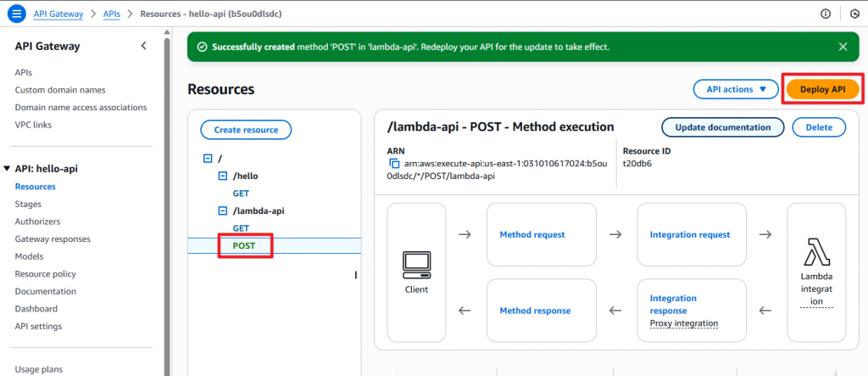
Task: Open Models in the sidebar
Action: 30,256
